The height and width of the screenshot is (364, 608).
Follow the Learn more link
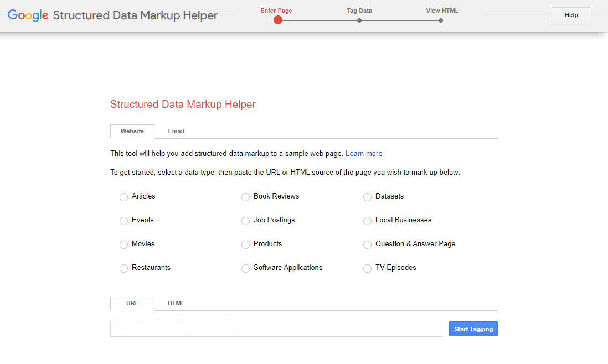(364, 153)
